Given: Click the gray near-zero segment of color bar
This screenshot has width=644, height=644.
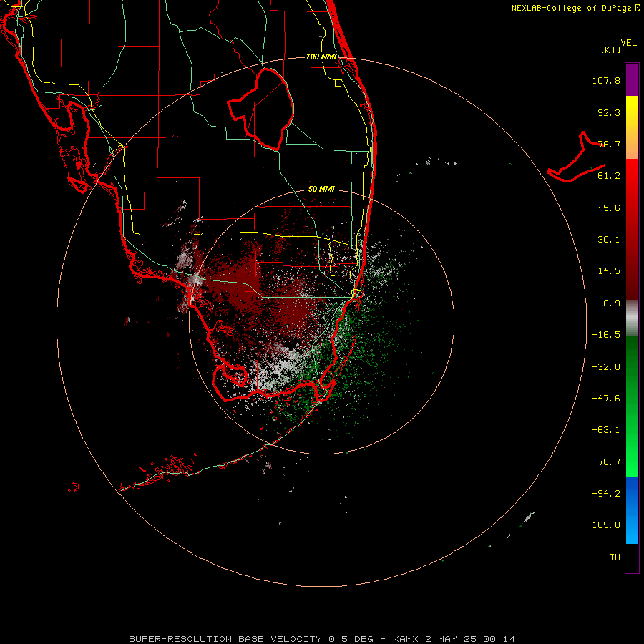Looking at the screenshot, I should (632, 318).
